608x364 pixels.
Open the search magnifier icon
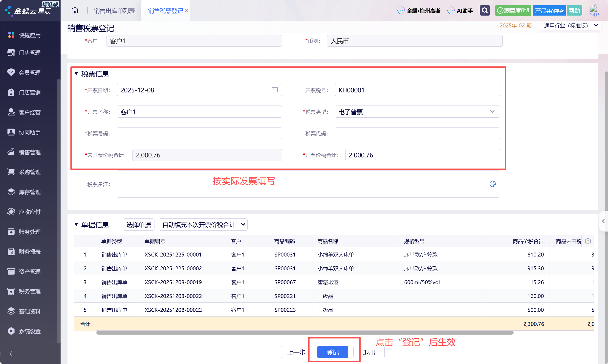coord(485,10)
